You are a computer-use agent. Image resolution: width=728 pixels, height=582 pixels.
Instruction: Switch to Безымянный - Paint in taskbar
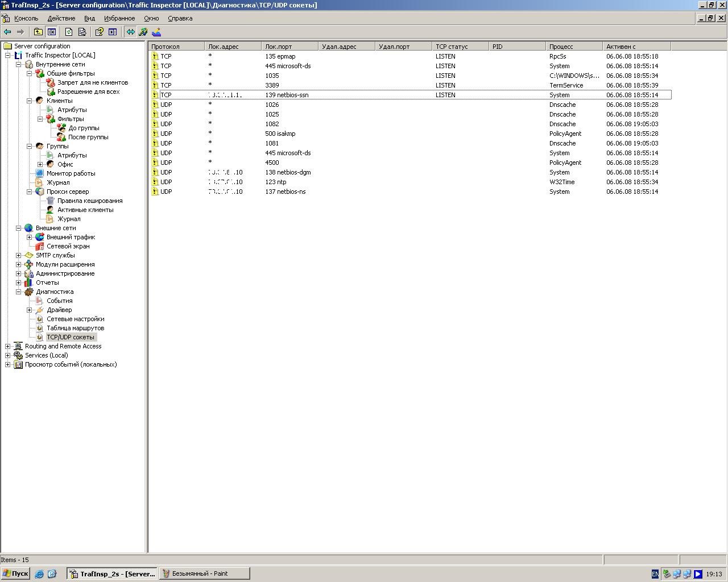click(x=205, y=573)
